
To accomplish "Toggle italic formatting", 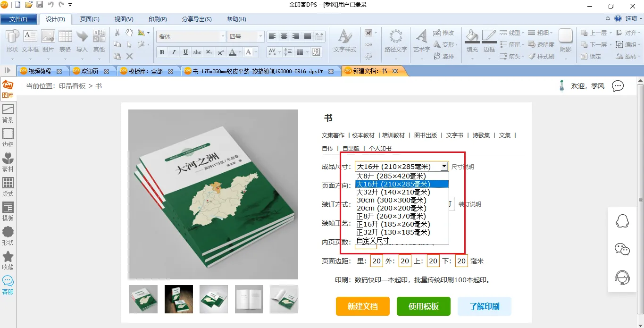I will (174, 52).
